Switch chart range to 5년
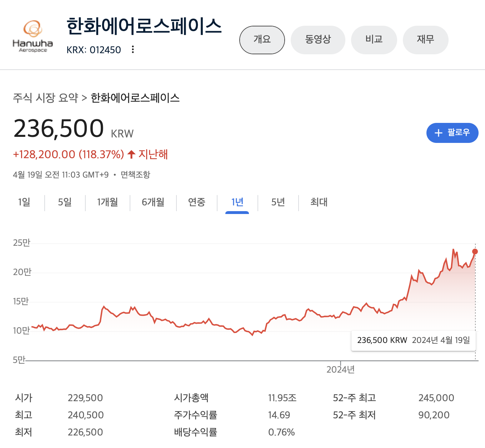 click(278, 202)
